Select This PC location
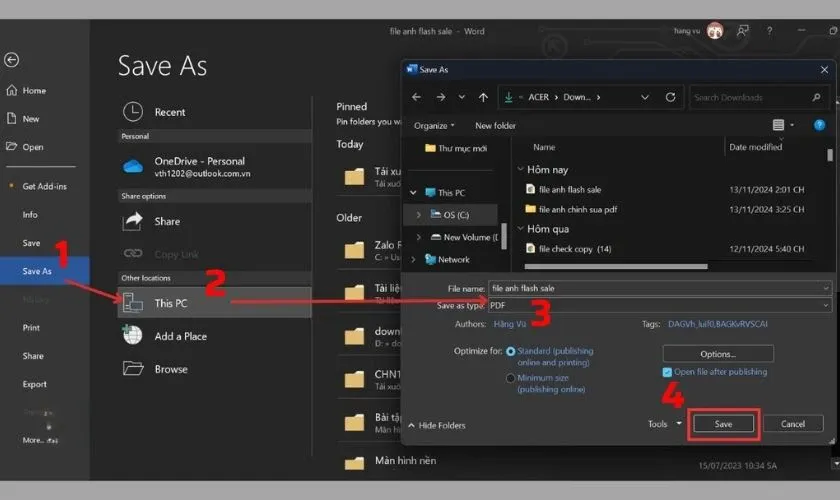The width and height of the screenshot is (840, 500). (x=214, y=303)
